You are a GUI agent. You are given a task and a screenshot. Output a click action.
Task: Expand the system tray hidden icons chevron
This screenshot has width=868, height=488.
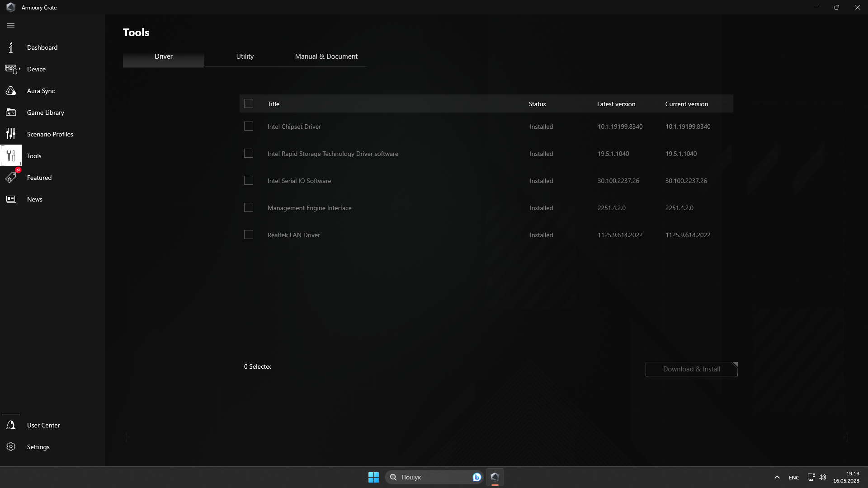[x=777, y=477]
